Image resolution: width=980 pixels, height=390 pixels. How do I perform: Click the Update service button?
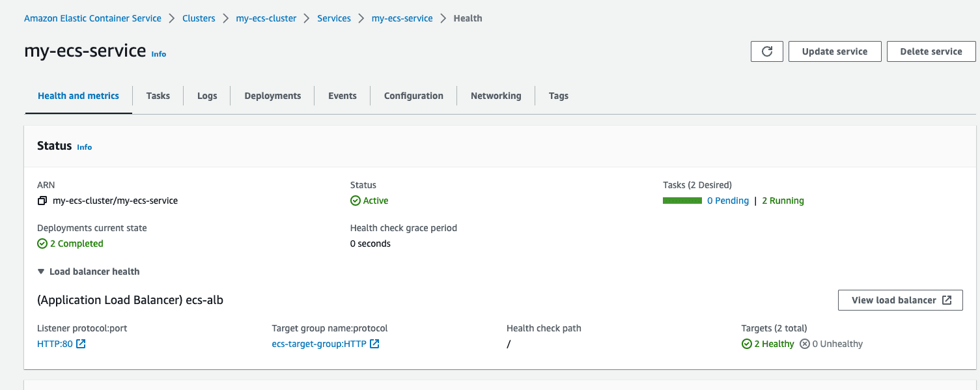(x=835, y=51)
